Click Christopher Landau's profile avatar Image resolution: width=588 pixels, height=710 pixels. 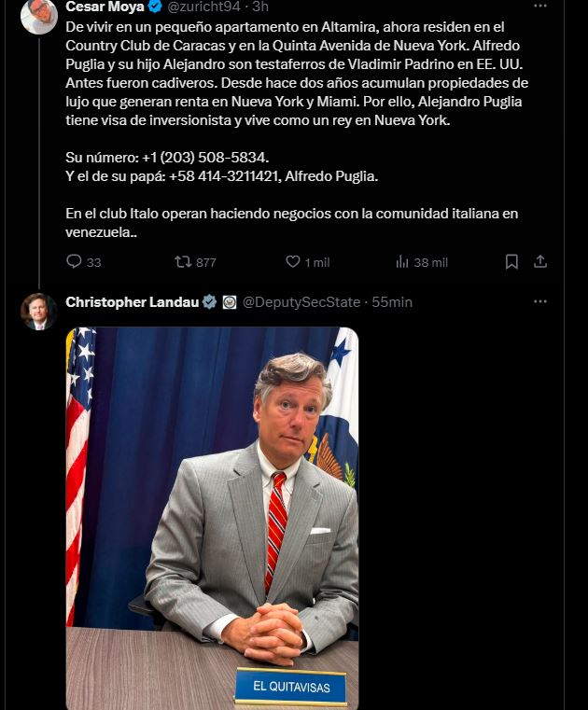click(x=39, y=312)
